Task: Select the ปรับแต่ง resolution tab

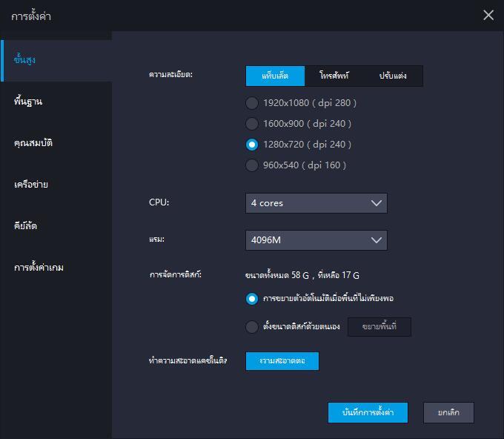Action: 393,76
